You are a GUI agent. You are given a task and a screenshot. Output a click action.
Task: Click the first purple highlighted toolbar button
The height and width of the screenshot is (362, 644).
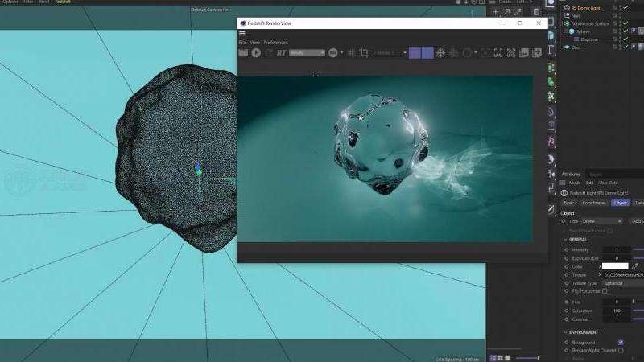(415, 52)
